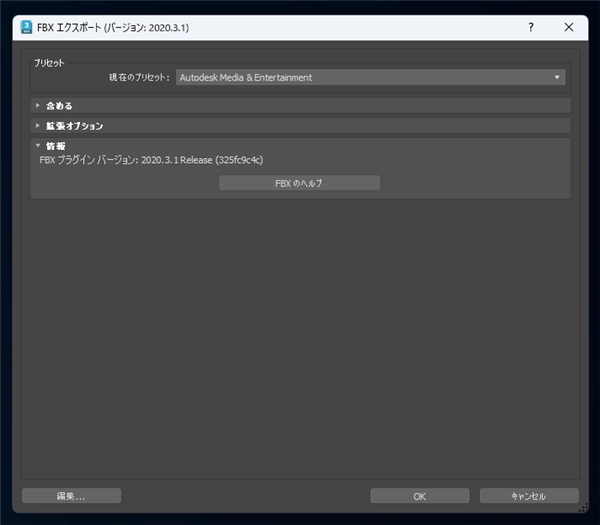
Task: Open the 現在のプリセット dropdown
Action: tap(370, 77)
